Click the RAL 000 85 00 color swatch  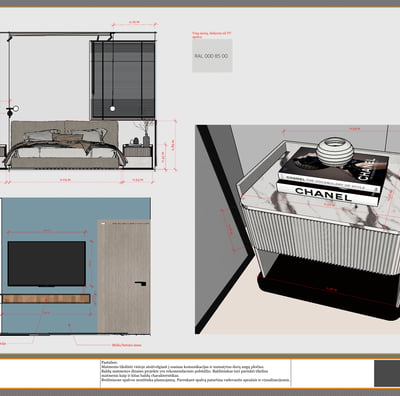point(212,56)
